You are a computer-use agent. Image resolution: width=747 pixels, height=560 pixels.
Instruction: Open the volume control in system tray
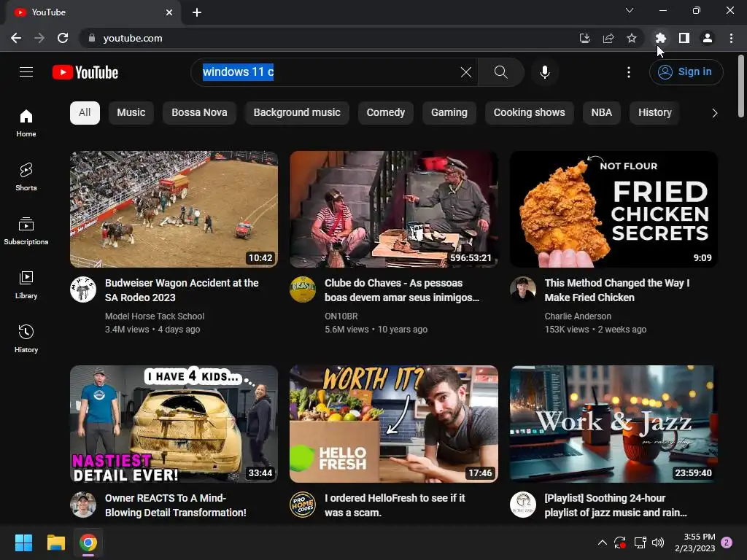pos(658,542)
